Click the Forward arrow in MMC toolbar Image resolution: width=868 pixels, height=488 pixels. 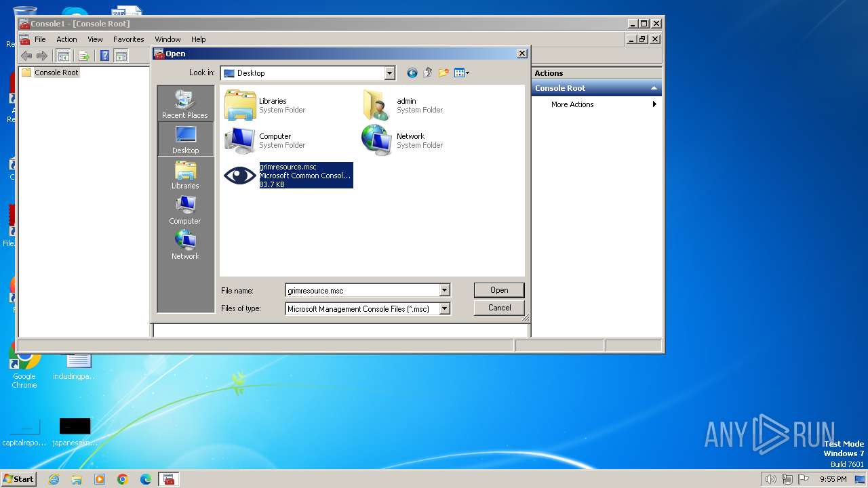pos(42,56)
